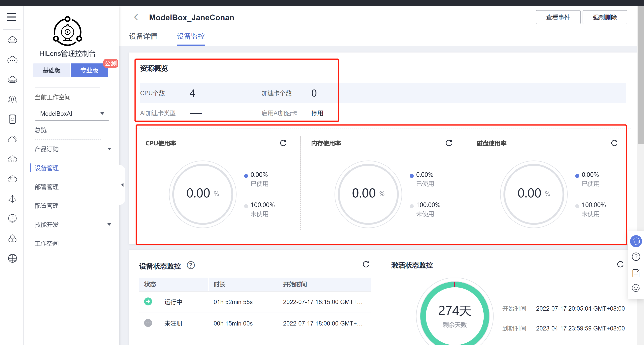This screenshot has width=644, height=345.
Task: Open customer service headset icon
Action: [x=636, y=241]
